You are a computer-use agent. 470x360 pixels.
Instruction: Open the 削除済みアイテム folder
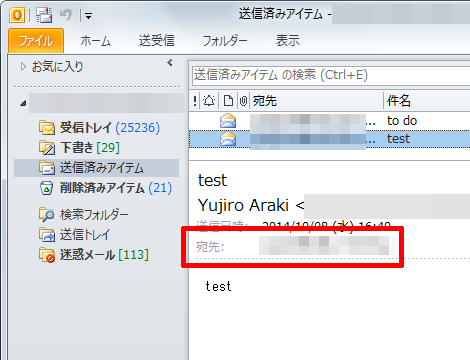tap(105, 188)
